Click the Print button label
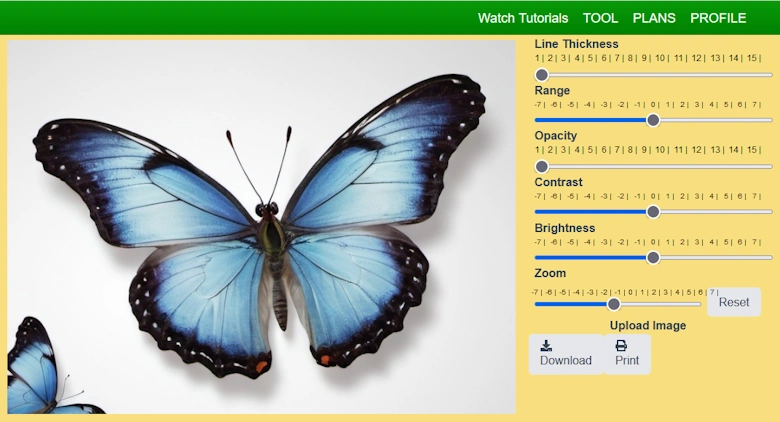This screenshot has height=422, width=780. pos(627,361)
